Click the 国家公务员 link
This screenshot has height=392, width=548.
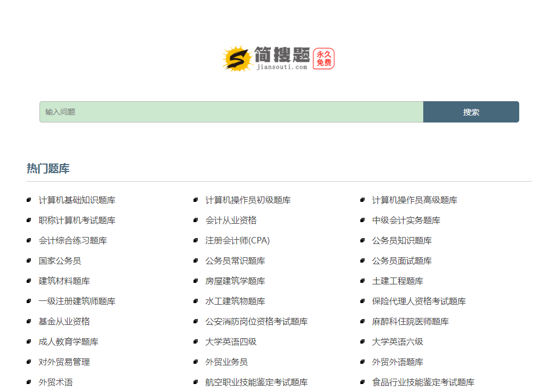60,261
